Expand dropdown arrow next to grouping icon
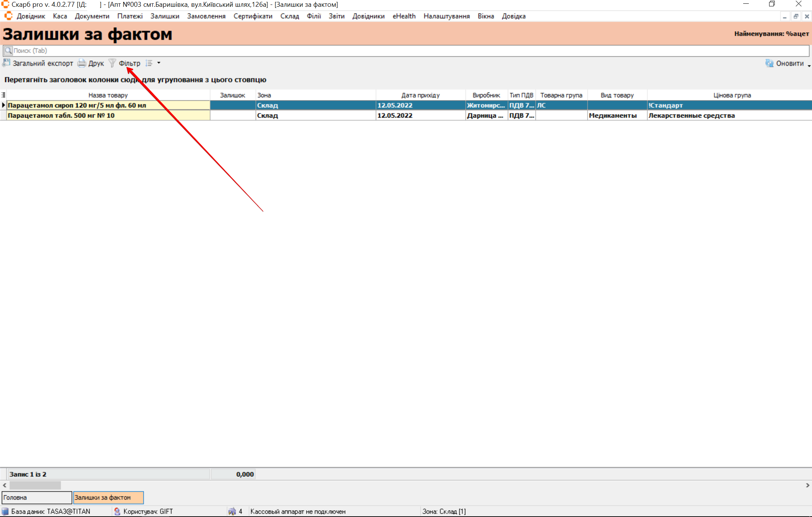This screenshot has width=812, height=517. (x=159, y=63)
